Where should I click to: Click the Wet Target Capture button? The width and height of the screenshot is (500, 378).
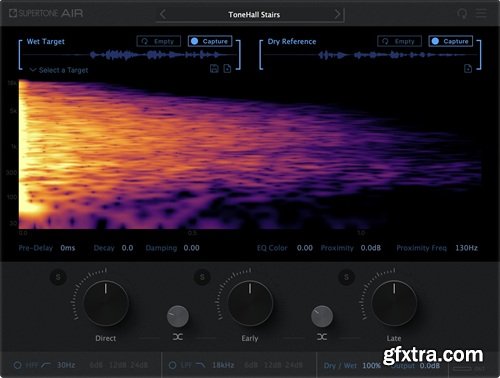210,41
